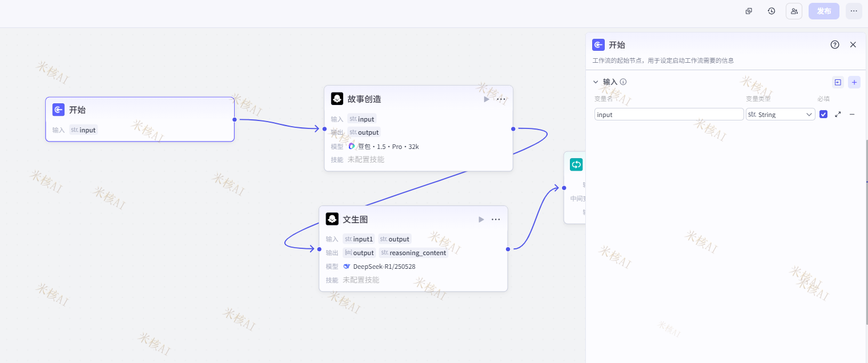This screenshot has height=363, width=868.
Task: Toggle the 必填 checkbox for input variable
Action: [x=823, y=114]
